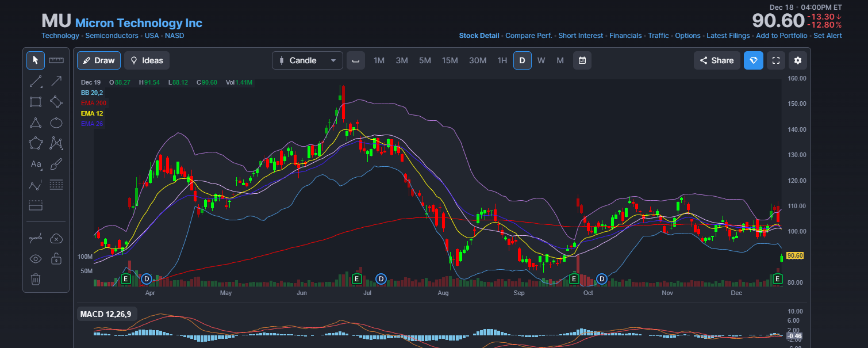Open the Traffic link
868x348 pixels.
(x=658, y=36)
